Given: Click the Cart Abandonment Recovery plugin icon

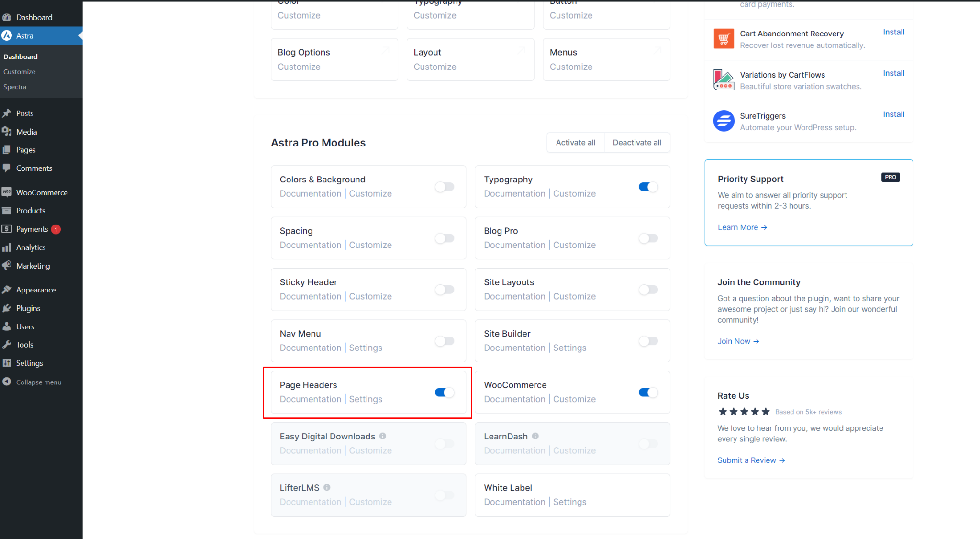Looking at the screenshot, I should pos(724,39).
